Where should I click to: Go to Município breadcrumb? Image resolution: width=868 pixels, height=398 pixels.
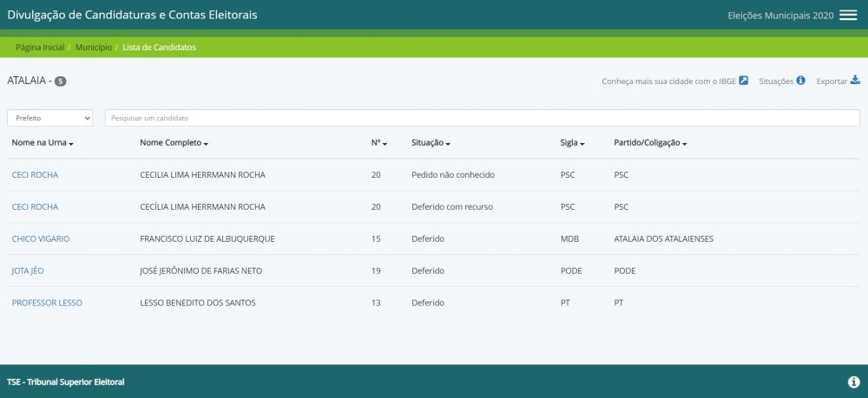tap(93, 47)
